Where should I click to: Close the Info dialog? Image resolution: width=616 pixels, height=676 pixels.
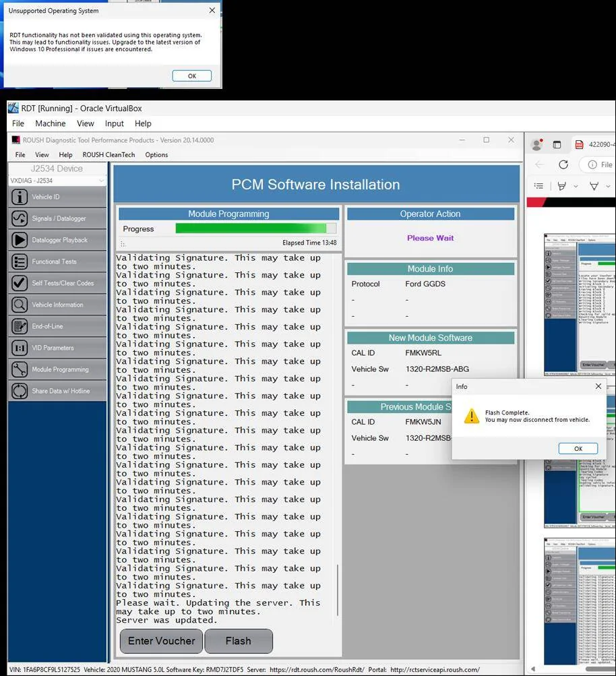coord(598,386)
